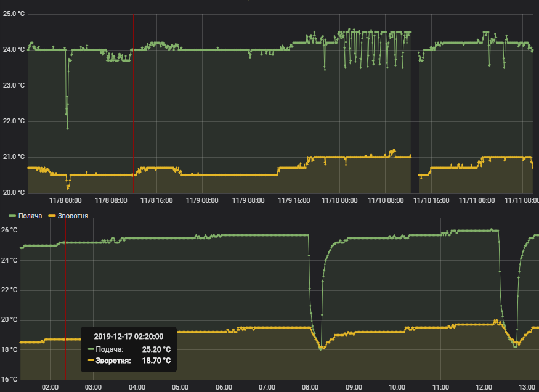
Task: Click the 05:00 time label on the lower chart
Action: 180,388
